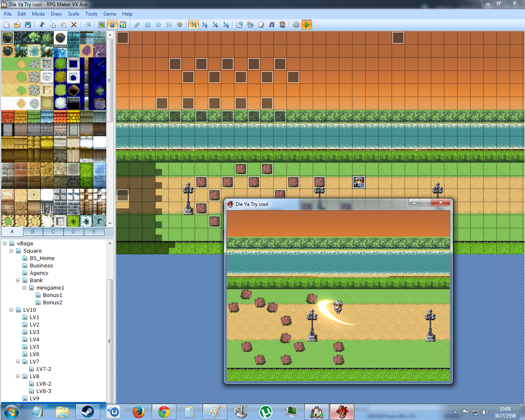
Task: Collapse the village tree node
Action: pyautogui.click(x=5, y=243)
